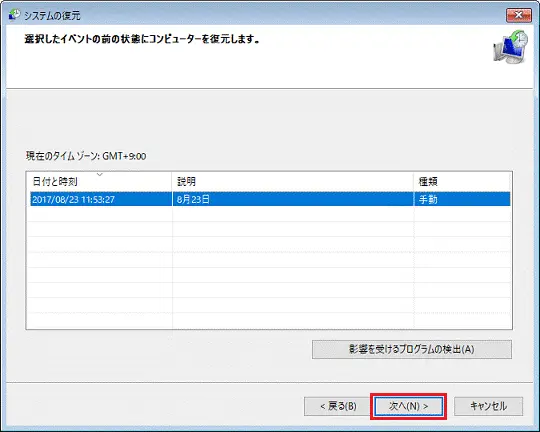Click the sort arrow above 日付と時刻
540x432 pixels.
tap(100, 175)
